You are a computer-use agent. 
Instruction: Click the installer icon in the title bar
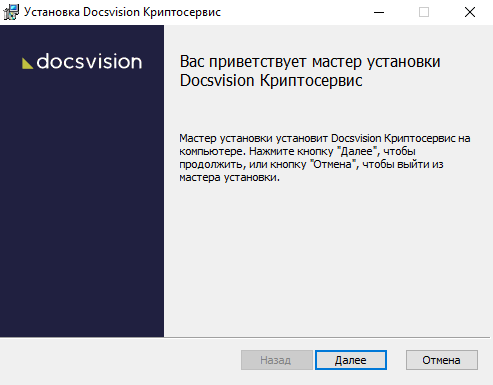click(x=11, y=12)
